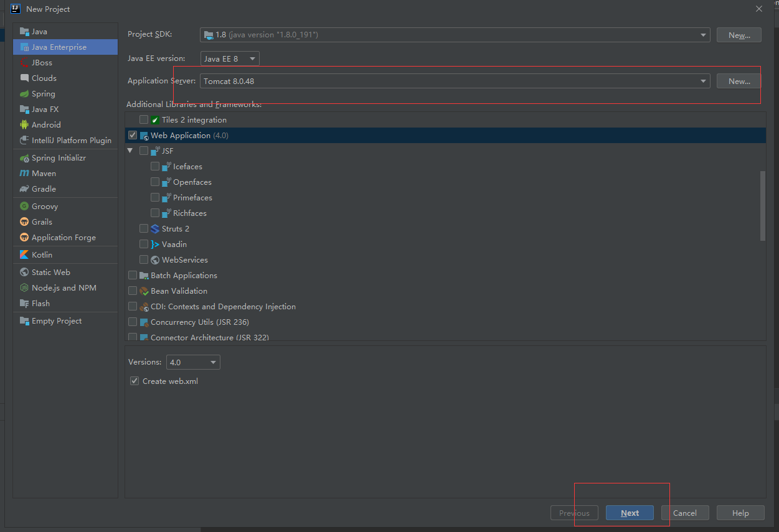Toggle the Create web.xml checkbox

click(x=134, y=381)
